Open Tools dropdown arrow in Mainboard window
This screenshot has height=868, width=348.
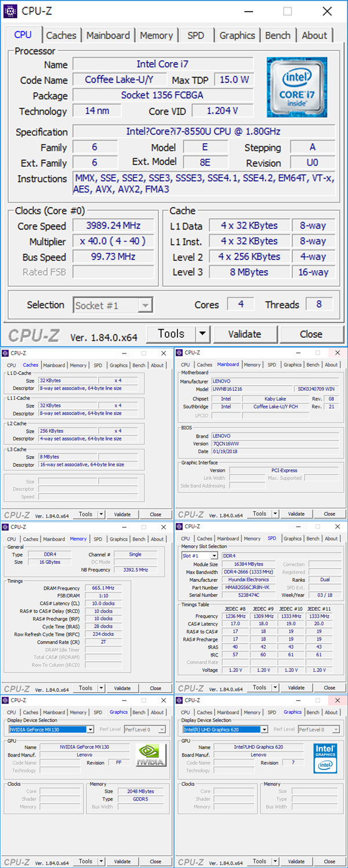tap(275, 514)
